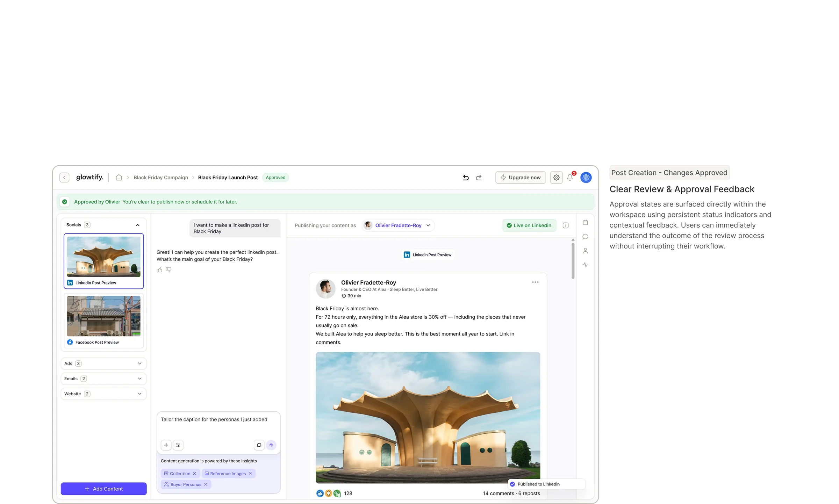Open the person icon in the right sidebar
839x504 pixels.
(x=586, y=251)
